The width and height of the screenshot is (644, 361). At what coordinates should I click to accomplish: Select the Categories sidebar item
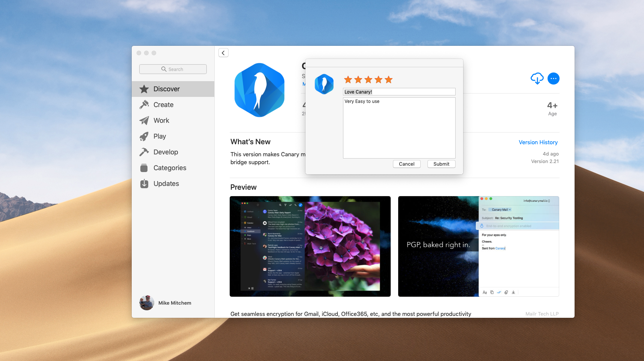(x=173, y=168)
